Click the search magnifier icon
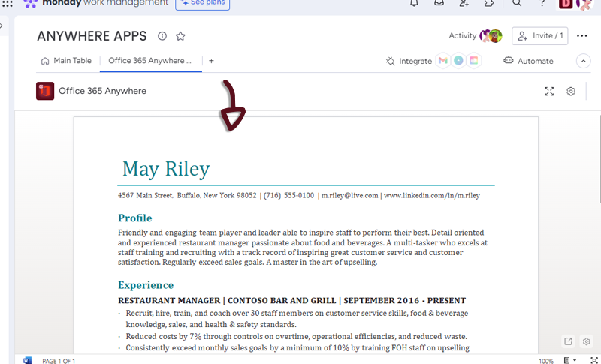Image resolution: width=601 pixels, height=364 pixels. 517,3
